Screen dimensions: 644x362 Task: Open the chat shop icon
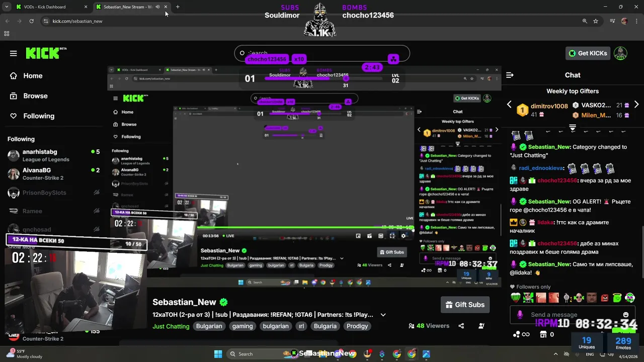(x=542, y=334)
